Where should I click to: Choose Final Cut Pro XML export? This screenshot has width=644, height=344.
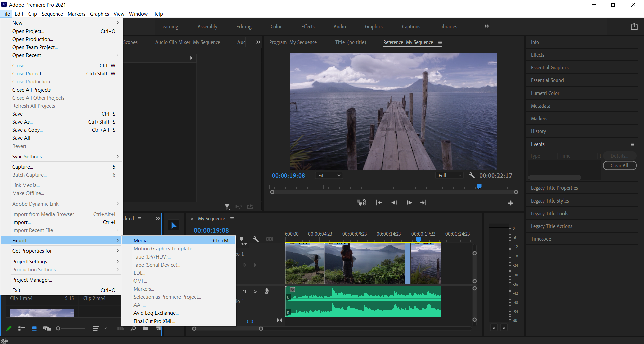point(154,321)
